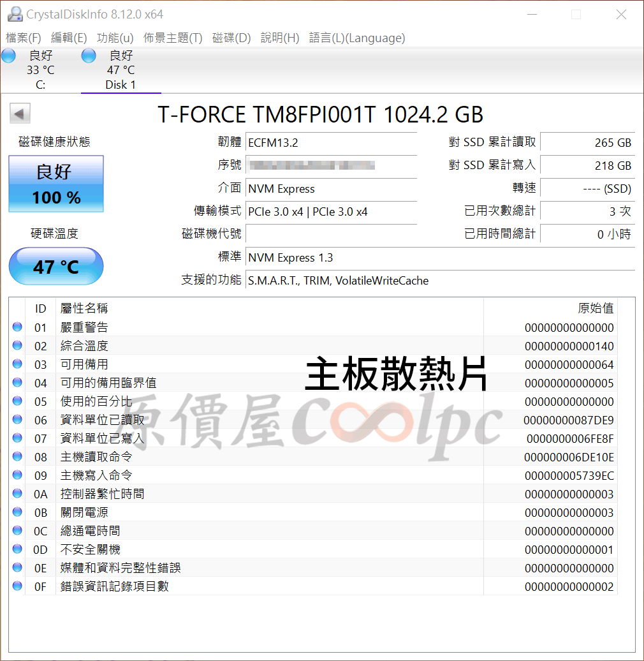The image size is (644, 661).
Task: Click raw value 00000000000005
Action: 569,383
